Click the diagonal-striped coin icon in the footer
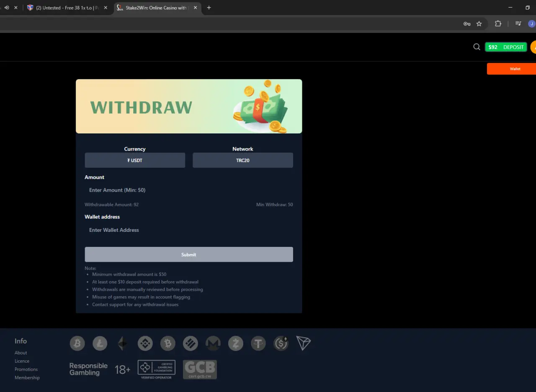This screenshot has height=392, width=536. coord(191,343)
